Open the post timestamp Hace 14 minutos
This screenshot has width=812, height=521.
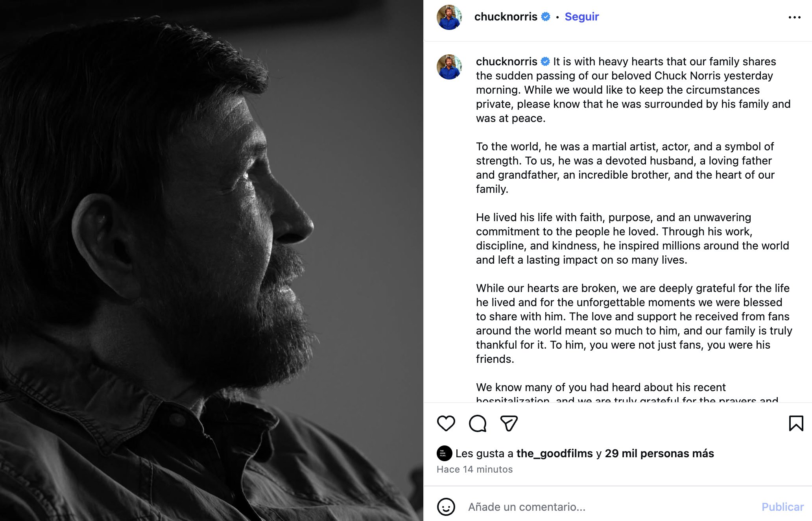474,469
